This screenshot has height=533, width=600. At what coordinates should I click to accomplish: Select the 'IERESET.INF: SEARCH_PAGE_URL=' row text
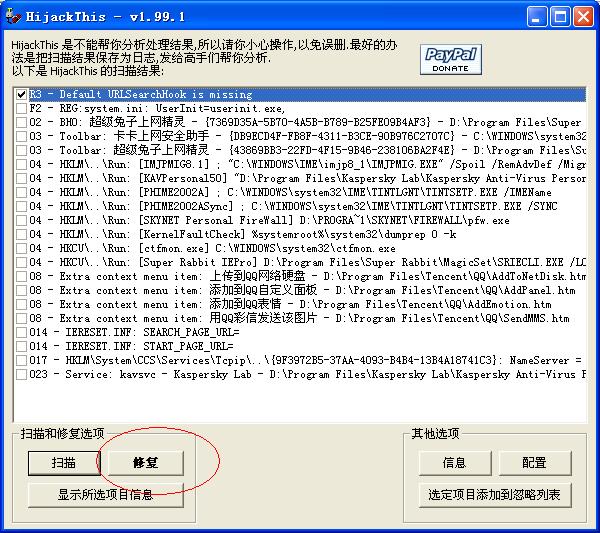pos(134,333)
